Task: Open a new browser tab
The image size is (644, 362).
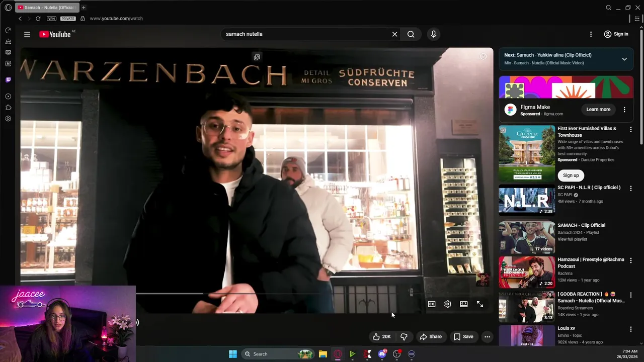Action: coord(84,8)
